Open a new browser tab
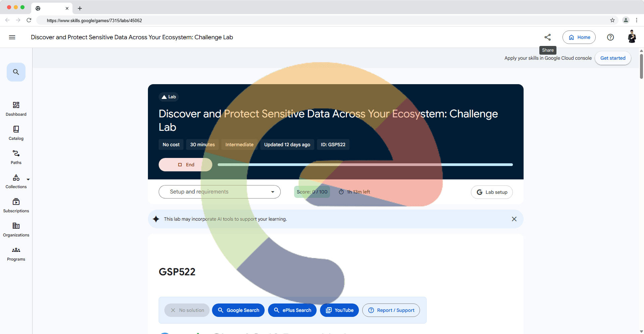The image size is (644, 334). (x=80, y=8)
